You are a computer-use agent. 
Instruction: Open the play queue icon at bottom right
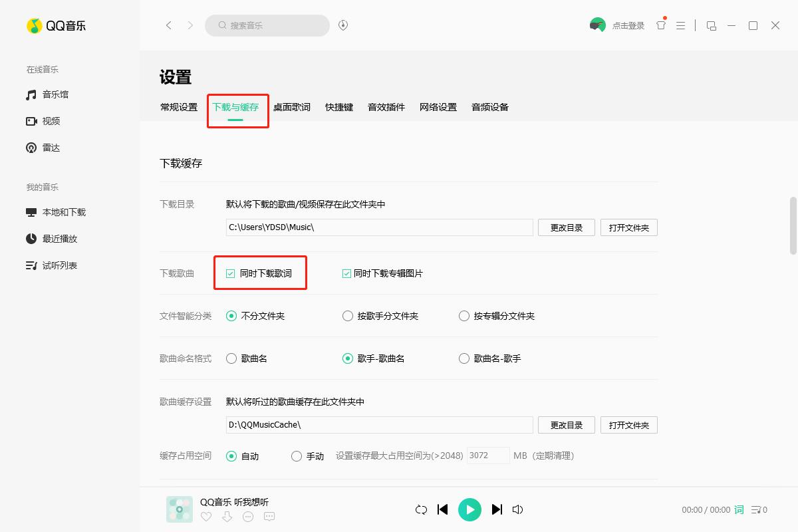758,509
